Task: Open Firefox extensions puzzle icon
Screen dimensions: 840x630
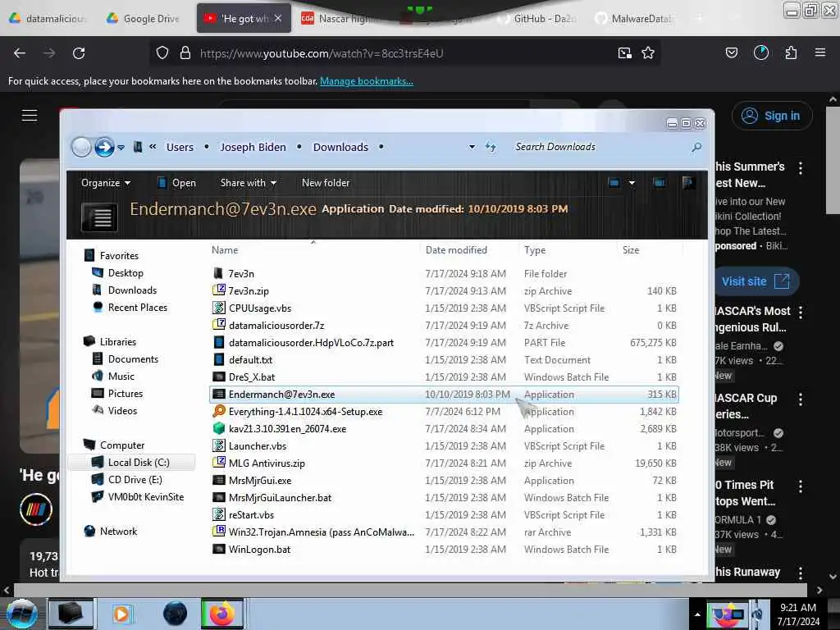Action: point(791,53)
